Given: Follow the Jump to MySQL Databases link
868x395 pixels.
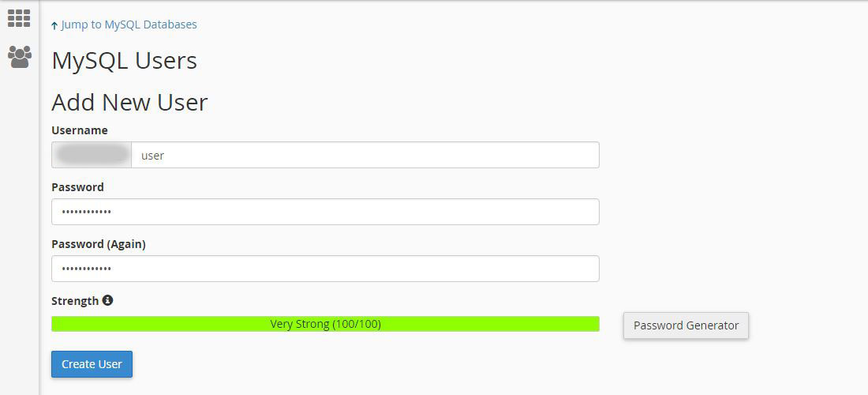Looking at the screenshot, I should point(129,24).
